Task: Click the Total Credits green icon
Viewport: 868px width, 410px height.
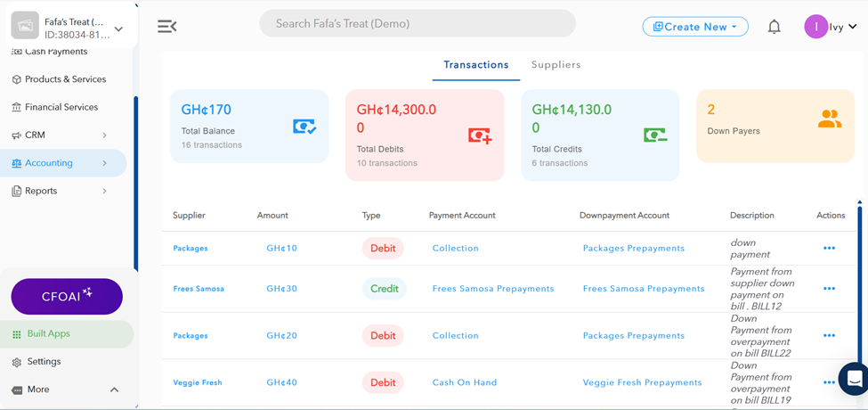Action: click(655, 135)
